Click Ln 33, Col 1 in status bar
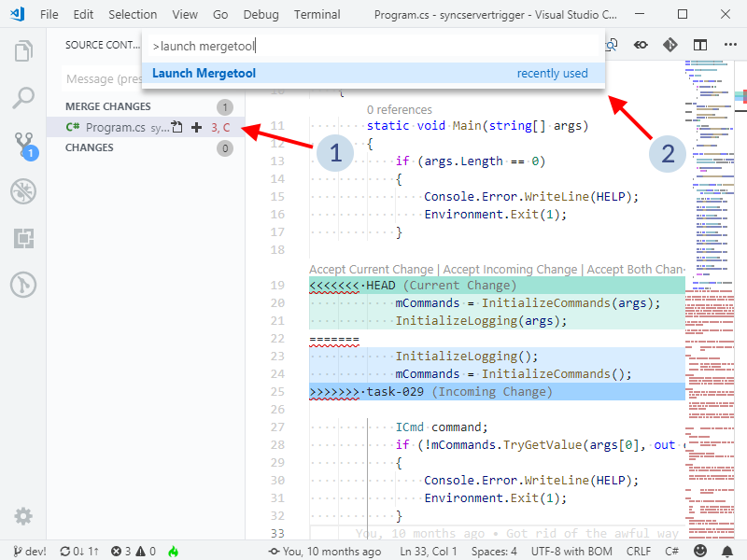The image size is (747, 560). pos(429,551)
